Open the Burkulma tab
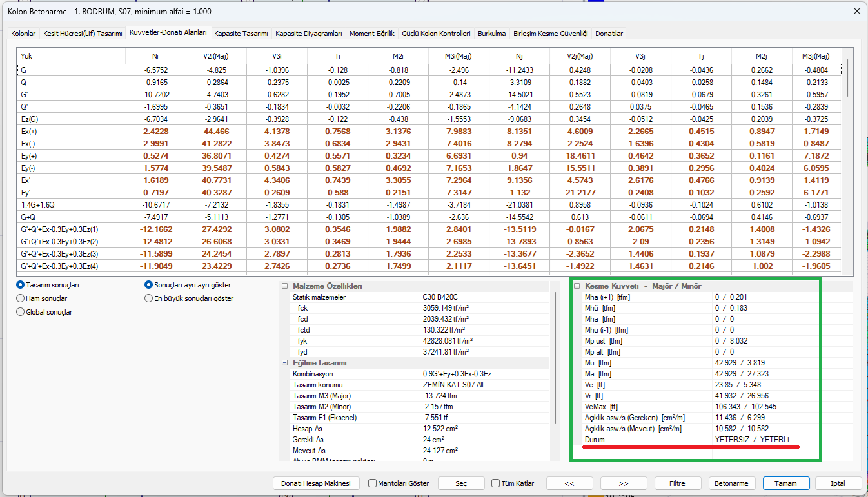 (491, 34)
